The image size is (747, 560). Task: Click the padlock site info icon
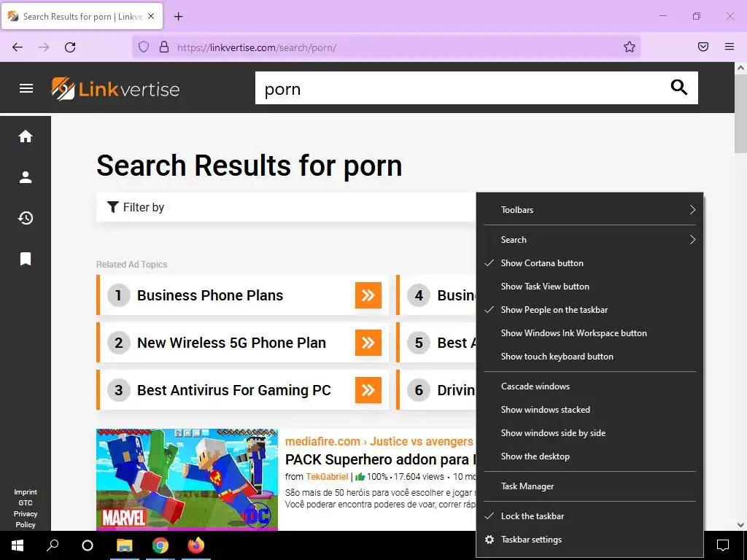164,47
